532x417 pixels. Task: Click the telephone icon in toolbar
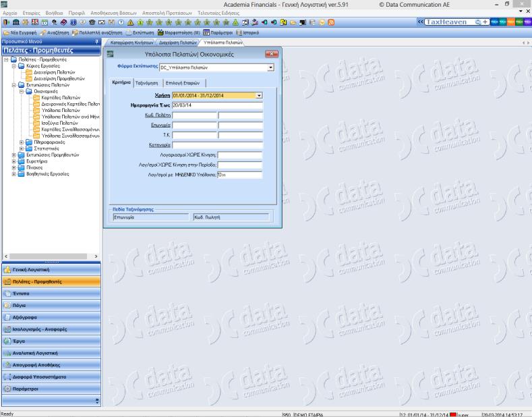(92, 22)
